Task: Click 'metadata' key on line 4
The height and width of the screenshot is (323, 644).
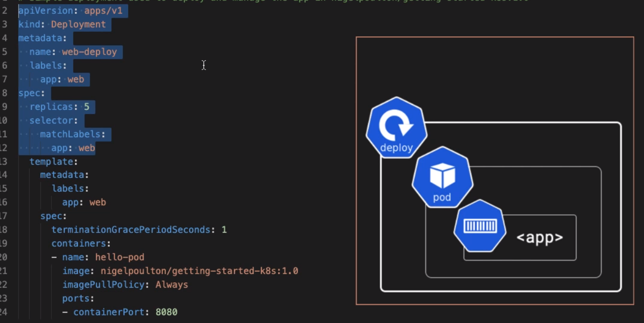Action: [x=40, y=38]
